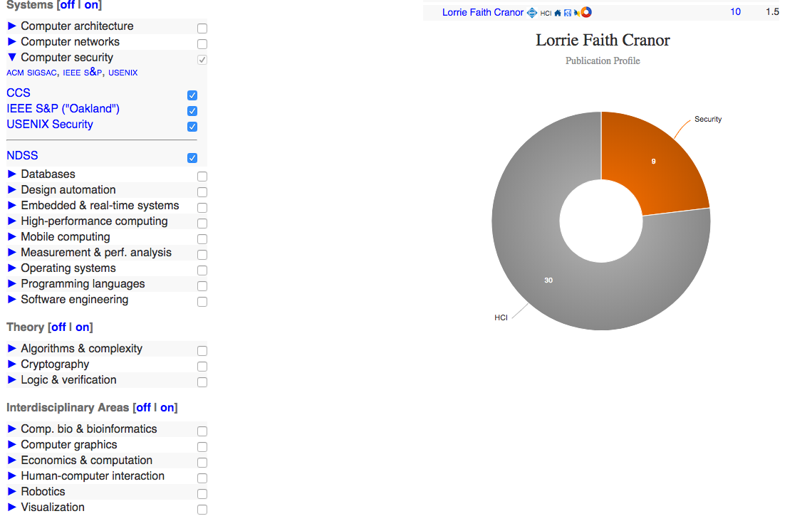
Task: Uncheck the CCS checkbox
Action: click(192, 95)
